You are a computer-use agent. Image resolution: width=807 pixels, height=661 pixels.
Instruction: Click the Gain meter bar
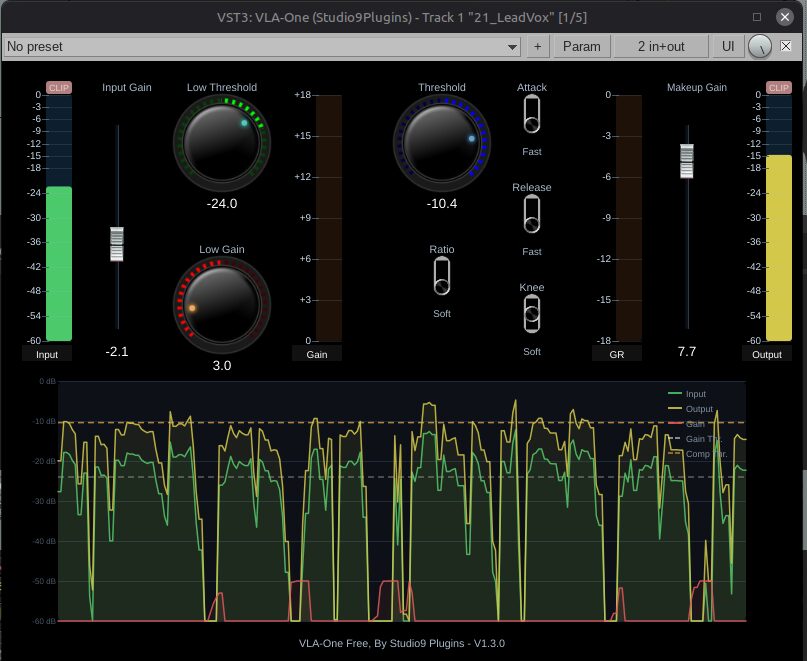coord(329,218)
